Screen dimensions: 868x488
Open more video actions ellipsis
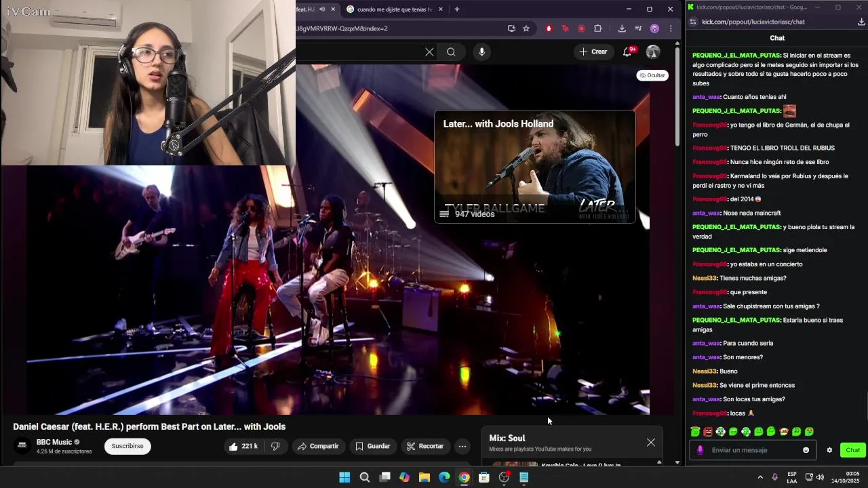tap(462, 446)
